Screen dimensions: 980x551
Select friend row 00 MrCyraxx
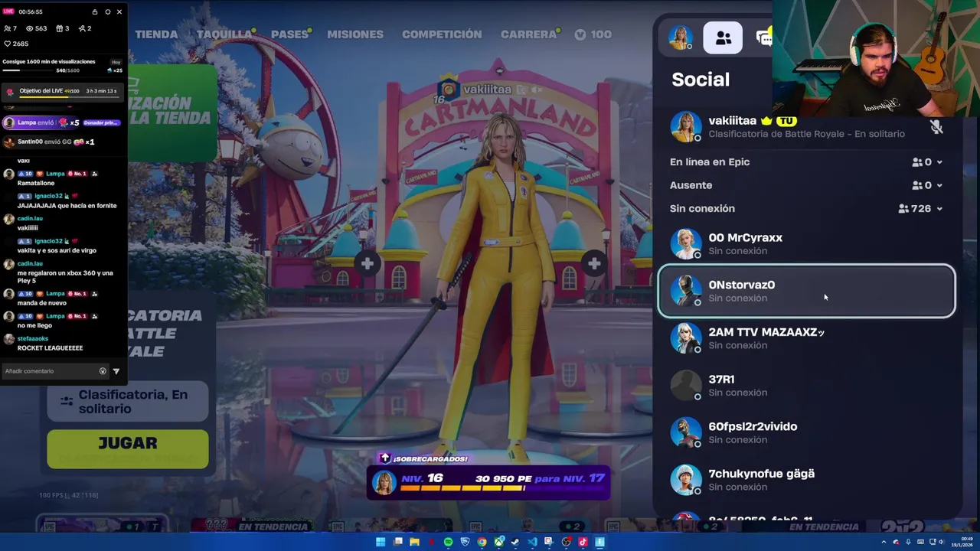[x=806, y=243]
